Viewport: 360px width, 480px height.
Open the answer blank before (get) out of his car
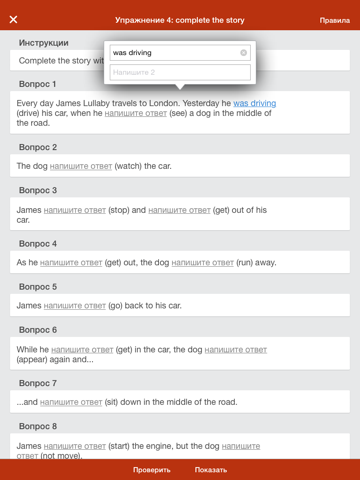tap(179, 210)
